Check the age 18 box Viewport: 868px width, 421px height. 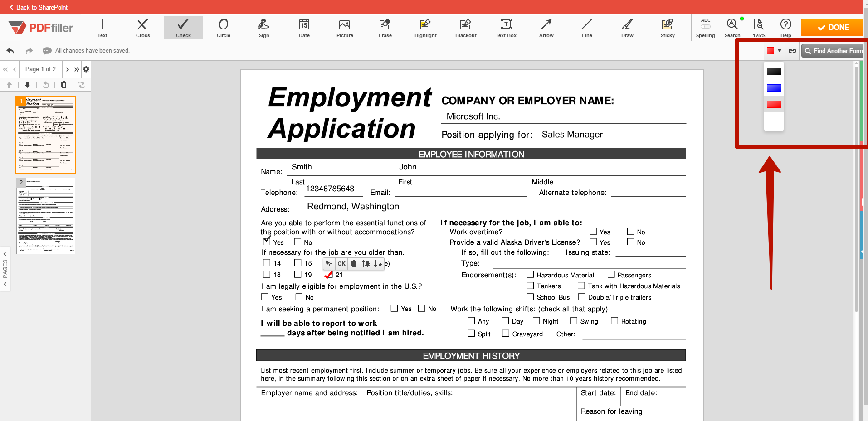click(267, 274)
